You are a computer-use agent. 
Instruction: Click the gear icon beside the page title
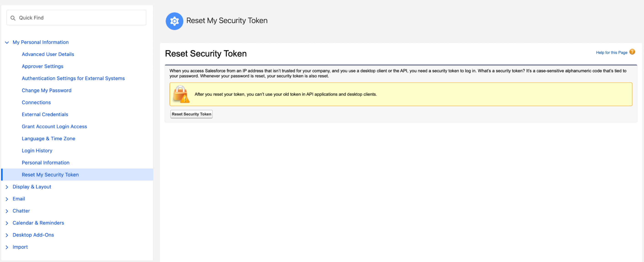tap(175, 21)
